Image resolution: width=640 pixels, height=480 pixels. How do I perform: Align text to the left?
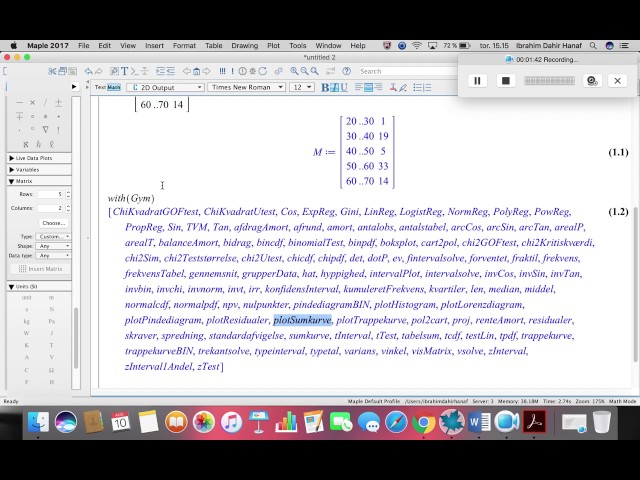tap(359, 87)
